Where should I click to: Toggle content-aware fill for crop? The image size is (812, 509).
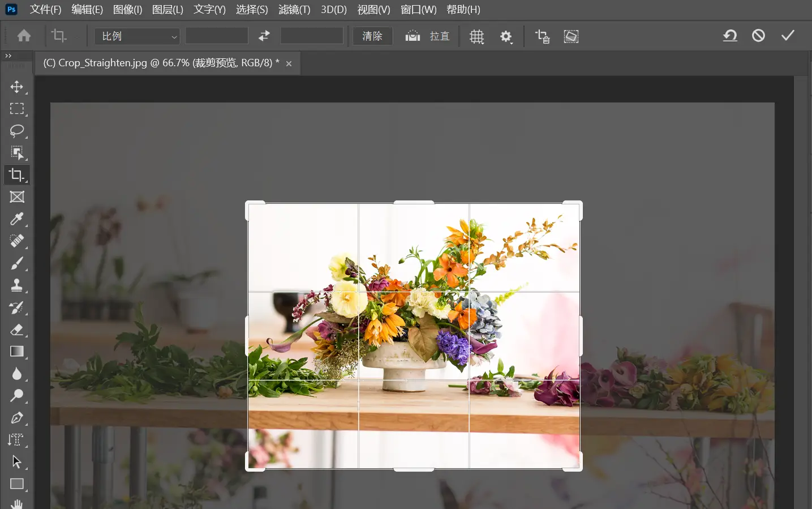point(571,36)
